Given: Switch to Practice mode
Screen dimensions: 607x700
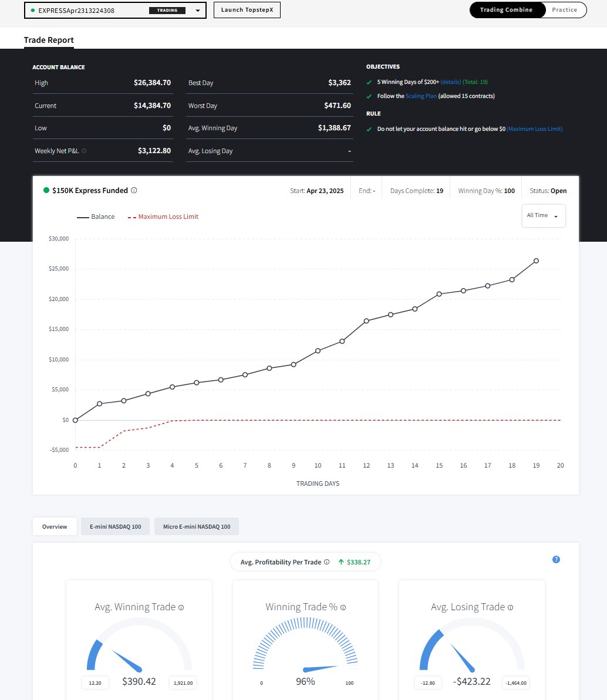Looking at the screenshot, I should coord(565,10).
